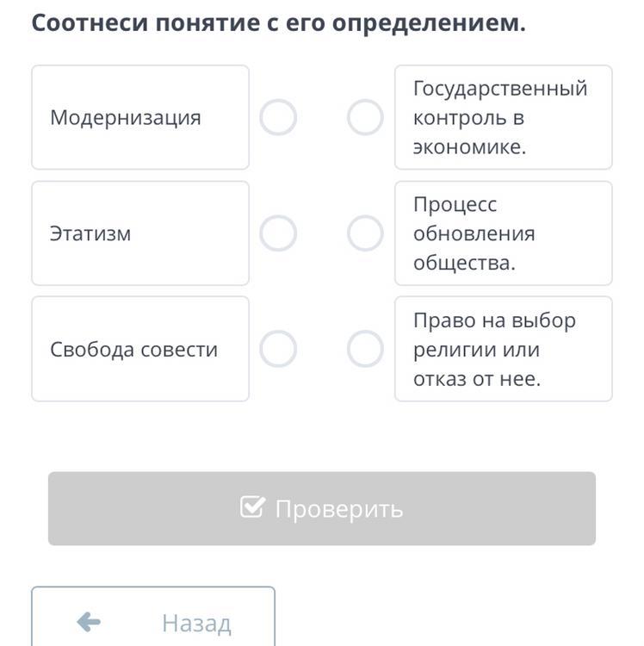The height and width of the screenshot is (646, 644).
Task: Choose the Право на выбор религии definition card
Action: point(503,349)
